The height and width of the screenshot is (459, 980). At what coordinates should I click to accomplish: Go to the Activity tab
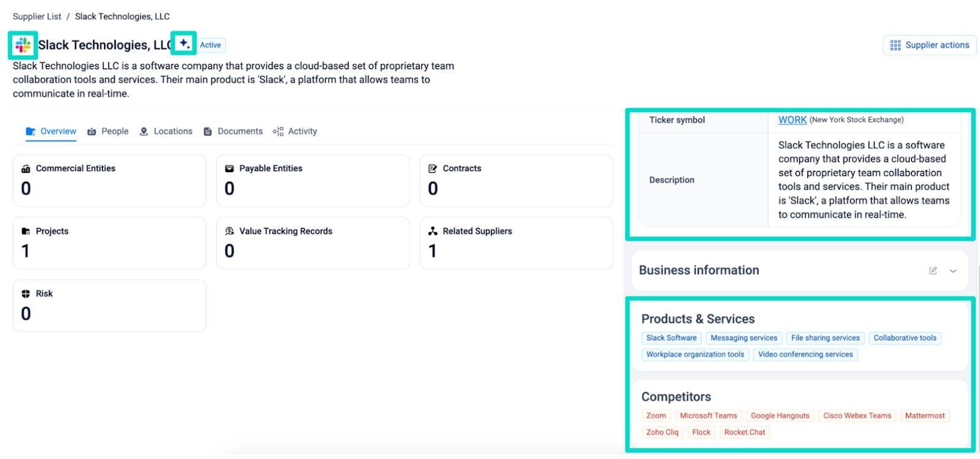(x=295, y=131)
